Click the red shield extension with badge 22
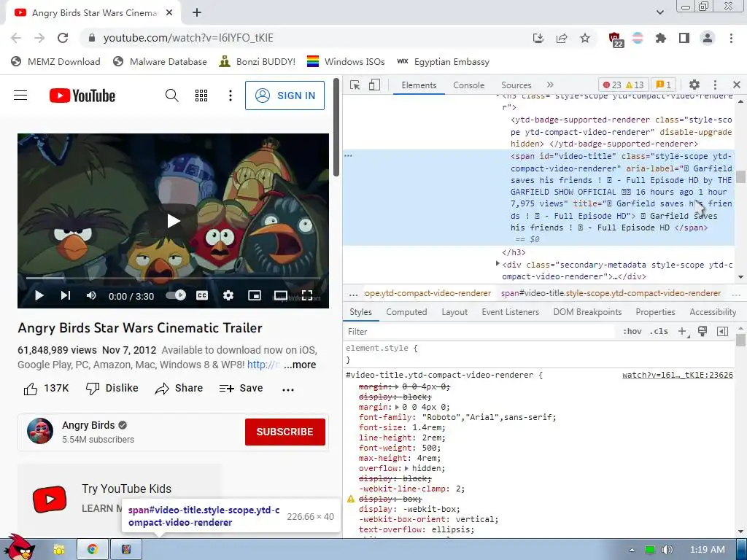Screen dimensions: 747x560 point(615,39)
